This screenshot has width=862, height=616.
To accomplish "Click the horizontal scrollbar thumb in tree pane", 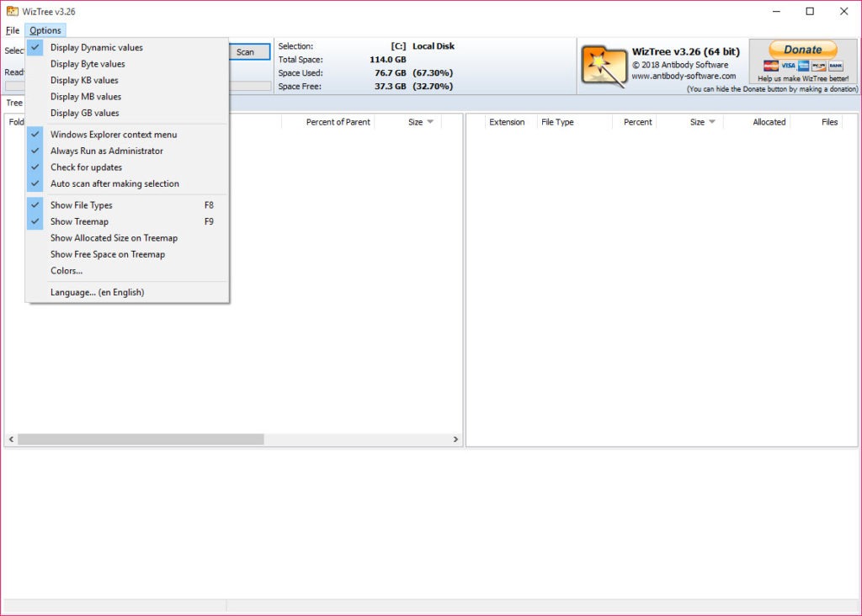I will pyautogui.click(x=141, y=439).
